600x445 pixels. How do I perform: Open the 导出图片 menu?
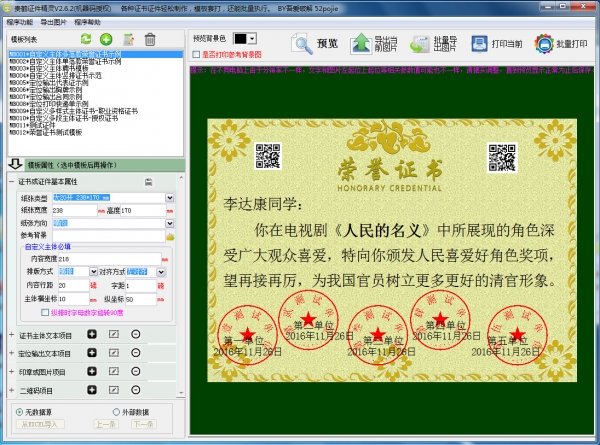(54, 20)
